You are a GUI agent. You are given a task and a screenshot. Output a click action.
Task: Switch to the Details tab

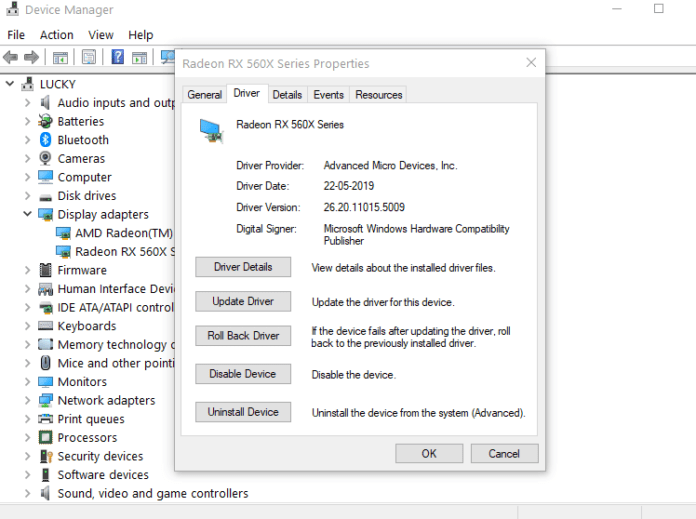(287, 95)
